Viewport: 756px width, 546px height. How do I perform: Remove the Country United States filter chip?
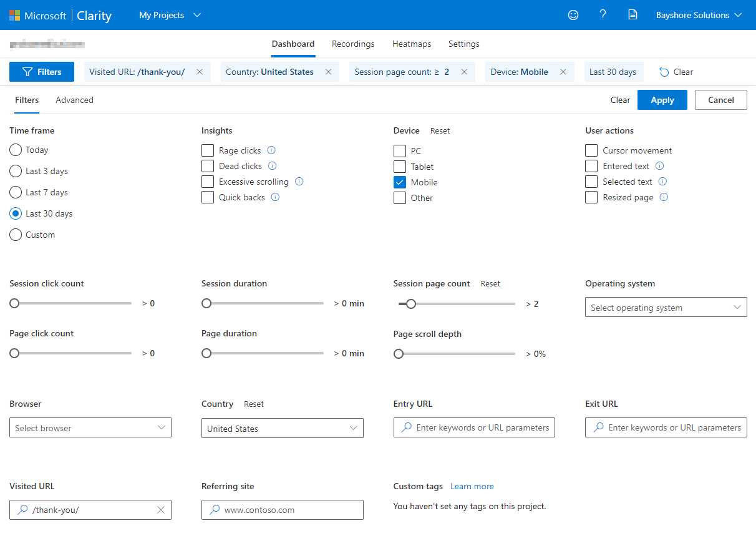(328, 72)
